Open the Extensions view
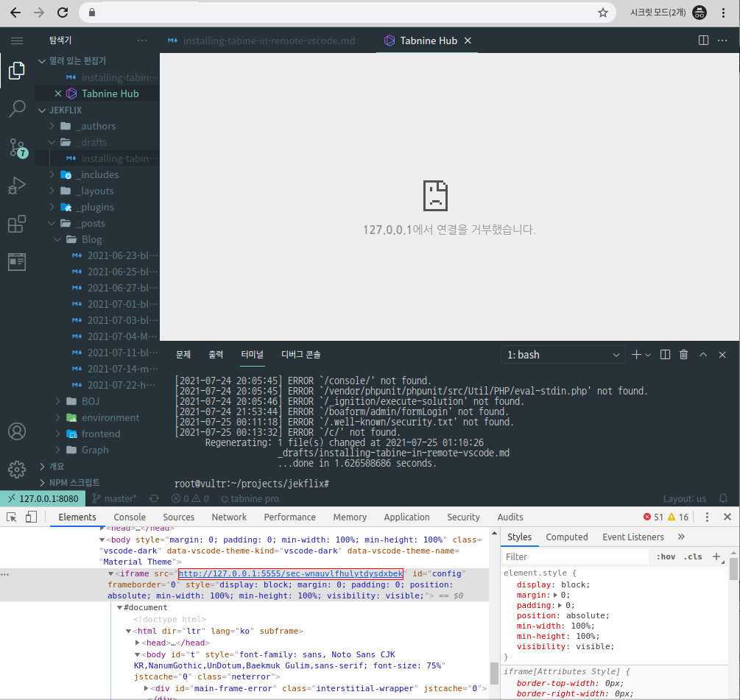This screenshot has width=740, height=700. coord(17,224)
